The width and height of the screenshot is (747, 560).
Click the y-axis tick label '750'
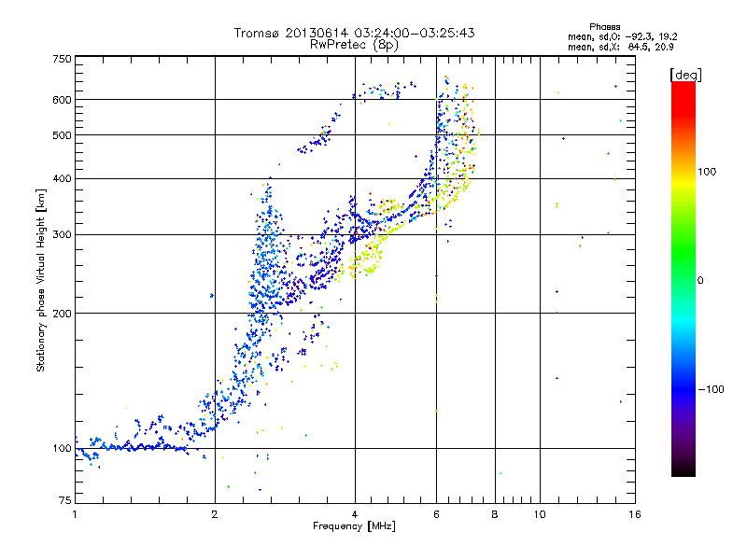click(63, 59)
